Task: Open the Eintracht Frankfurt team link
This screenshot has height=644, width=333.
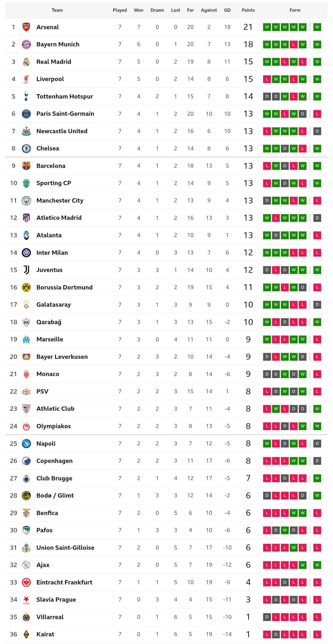Action: tap(64, 582)
